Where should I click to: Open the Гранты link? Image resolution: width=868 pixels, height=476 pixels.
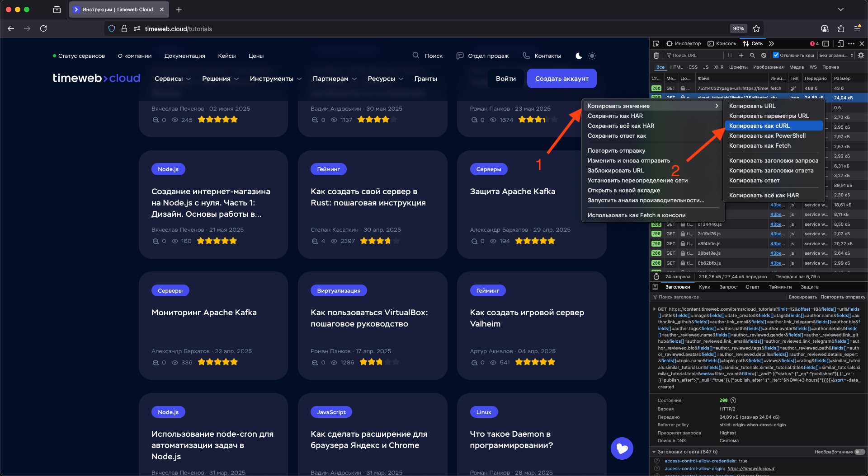click(x=425, y=79)
